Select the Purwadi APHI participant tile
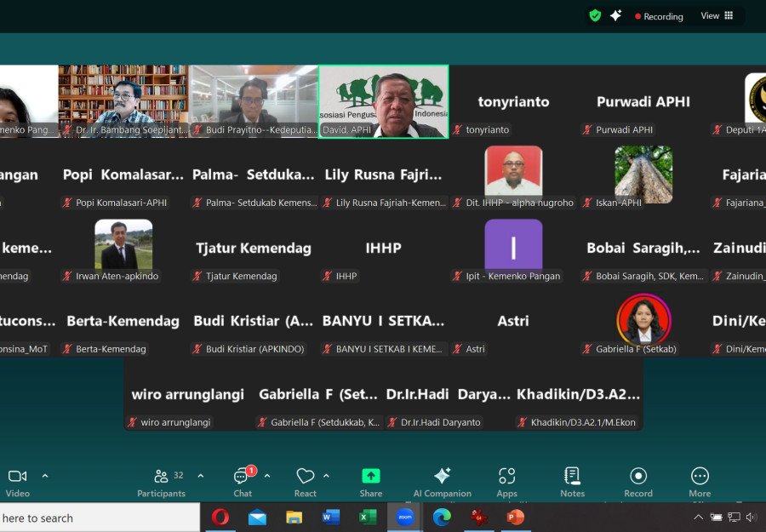 (643, 101)
